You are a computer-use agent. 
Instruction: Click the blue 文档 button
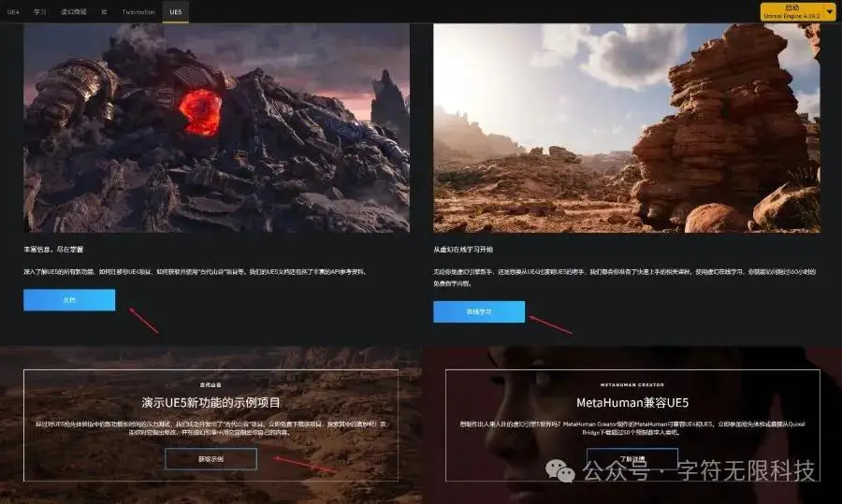pyautogui.click(x=69, y=300)
